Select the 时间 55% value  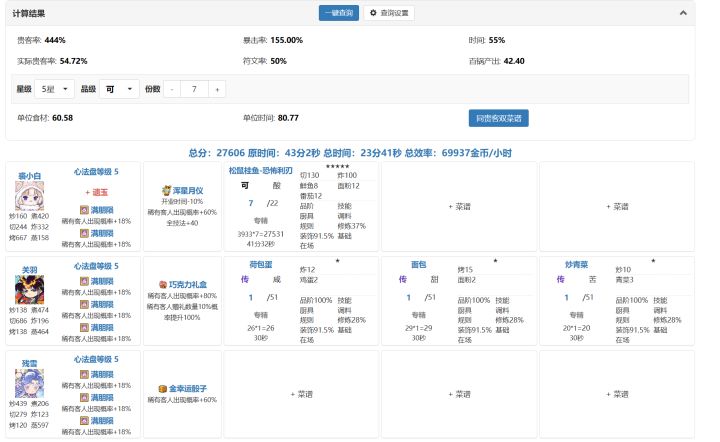point(497,40)
